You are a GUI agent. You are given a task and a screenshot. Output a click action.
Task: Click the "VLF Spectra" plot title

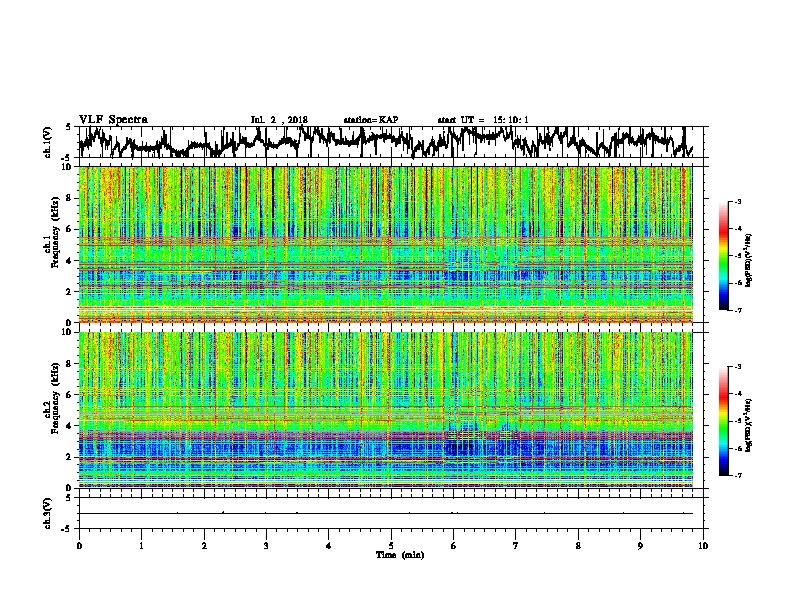(113, 119)
